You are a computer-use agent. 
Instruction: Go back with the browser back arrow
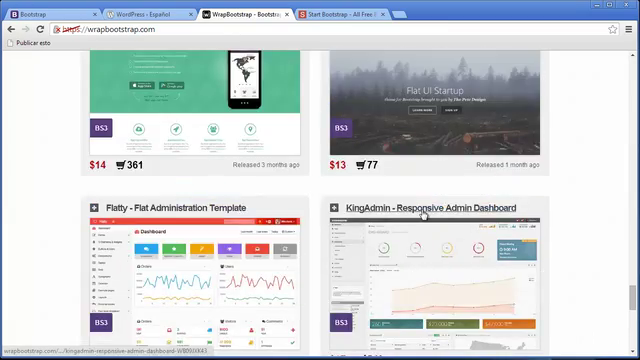11,29
